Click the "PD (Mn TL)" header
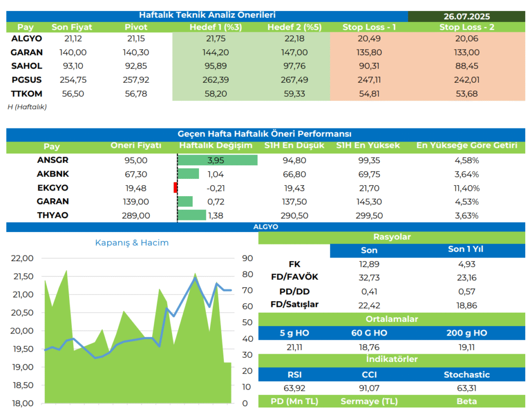The image size is (532, 413). (295, 402)
